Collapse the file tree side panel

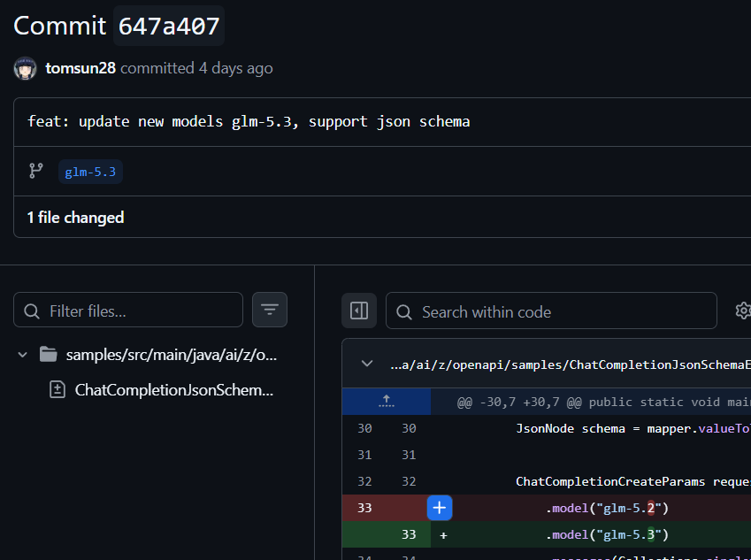click(x=359, y=311)
